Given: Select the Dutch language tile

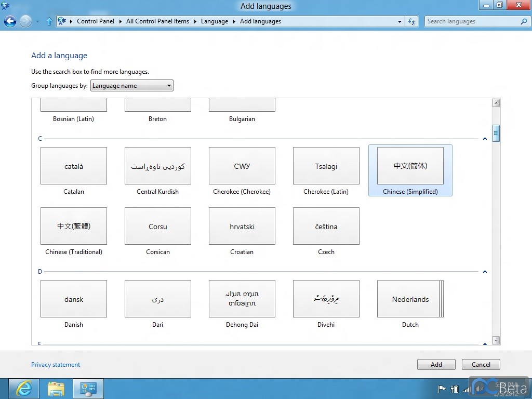Looking at the screenshot, I should (410, 299).
